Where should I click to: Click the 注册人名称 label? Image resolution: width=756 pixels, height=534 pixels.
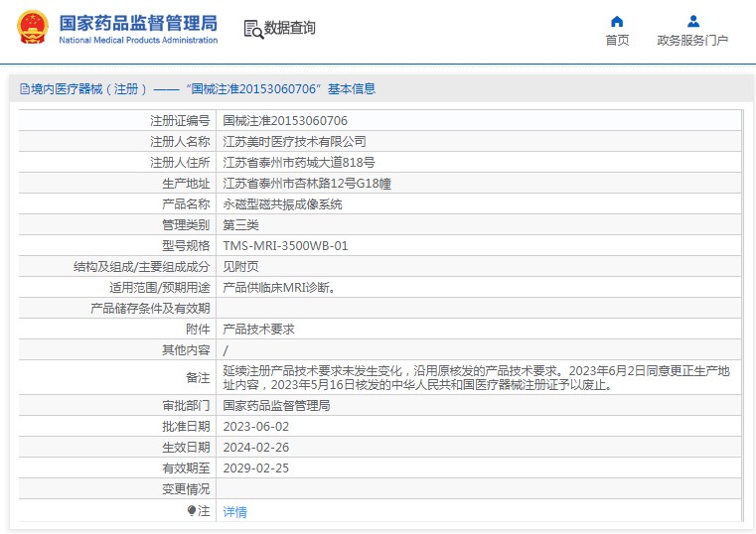click(x=180, y=142)
